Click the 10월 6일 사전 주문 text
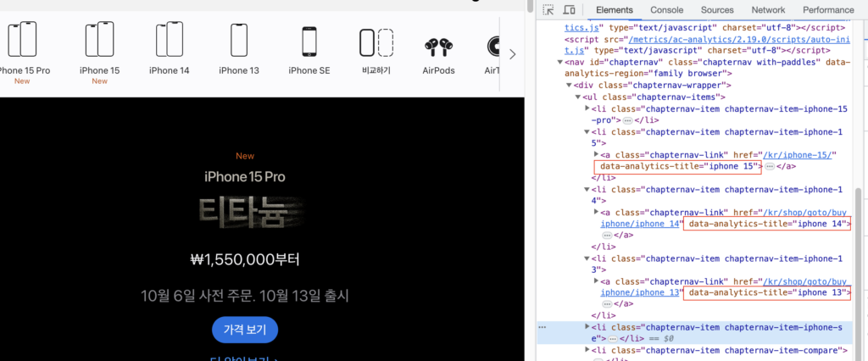This screenshot has height=361, width=868. [197, 297]
